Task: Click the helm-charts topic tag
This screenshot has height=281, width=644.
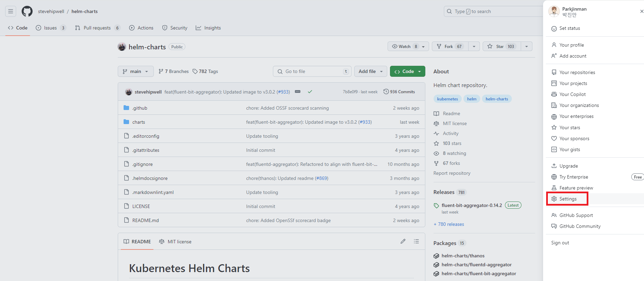Action: coord(497,99)
